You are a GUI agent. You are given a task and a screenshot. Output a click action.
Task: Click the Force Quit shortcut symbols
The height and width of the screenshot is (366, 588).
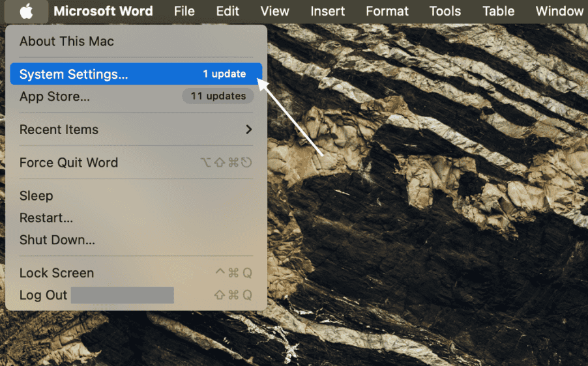pyautogui.click(x=226, y=163)
